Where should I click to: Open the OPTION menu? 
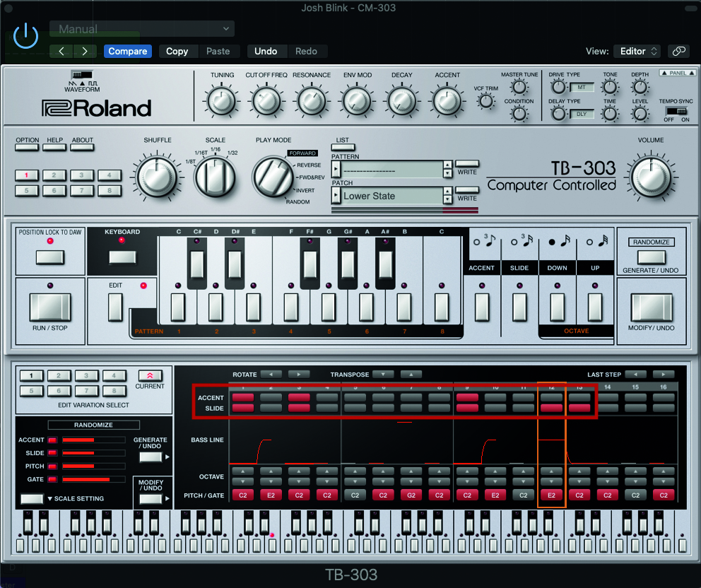point(27,148)
